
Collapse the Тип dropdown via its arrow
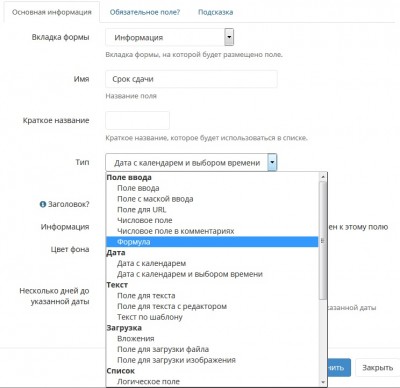pos(272,162)
